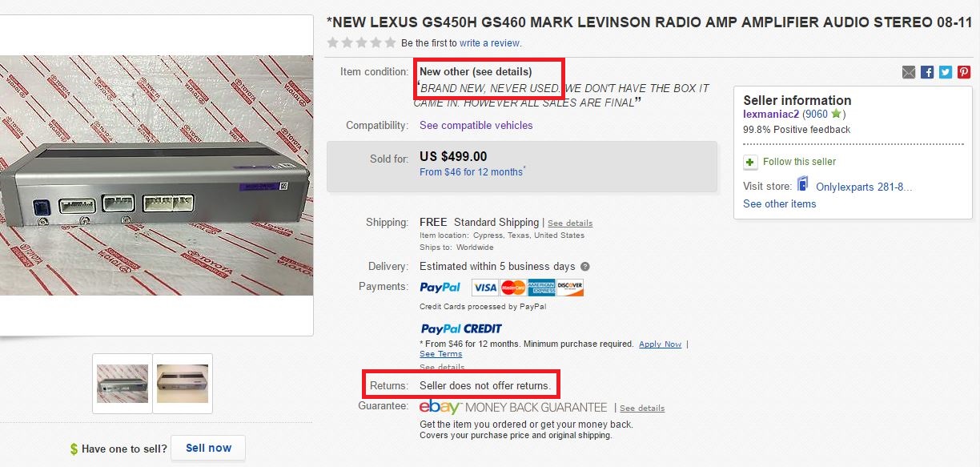980x467 pixels.
Task: Click the PayPal logo in Payments
Action: coord(440,287)
